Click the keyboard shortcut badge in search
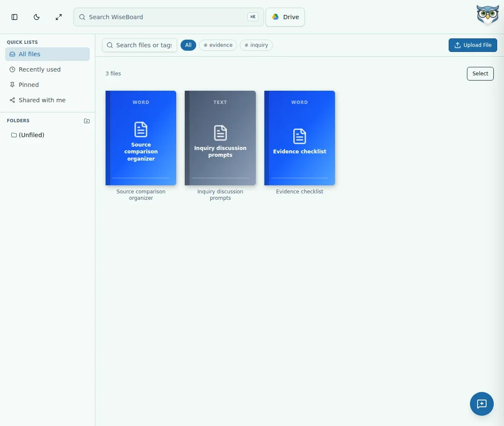 (x=253, y=17)
